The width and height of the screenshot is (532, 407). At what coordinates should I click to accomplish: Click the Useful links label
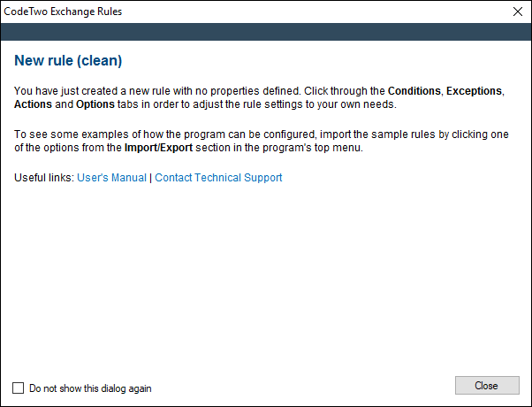click(x=44, y=178)
